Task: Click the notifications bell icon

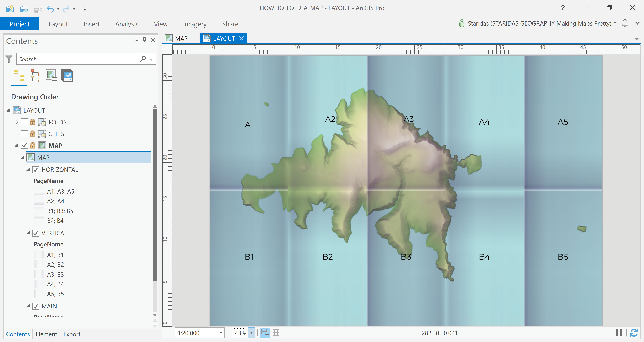Action: (625, 23)
